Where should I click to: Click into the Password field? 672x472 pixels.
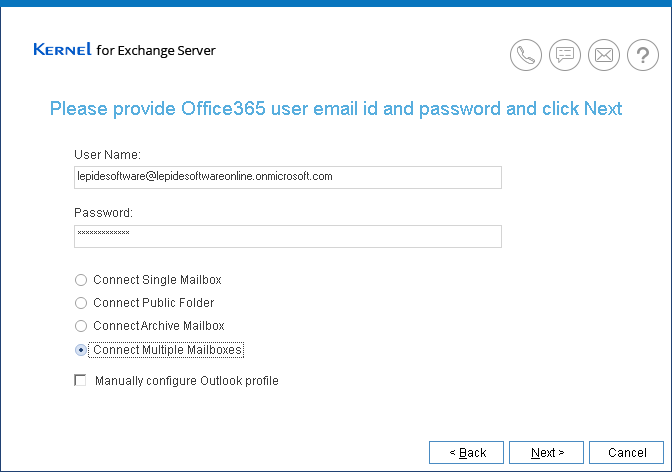pos(288,236)
